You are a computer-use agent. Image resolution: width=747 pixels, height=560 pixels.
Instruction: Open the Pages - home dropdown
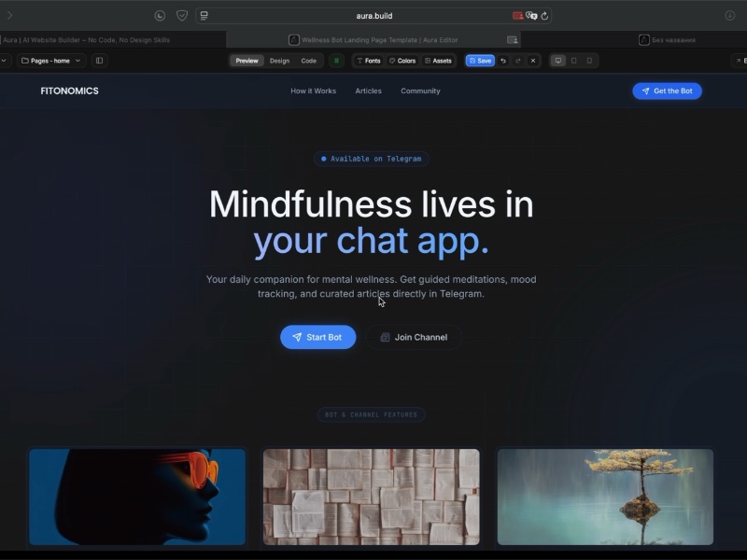tap(50, 61)
